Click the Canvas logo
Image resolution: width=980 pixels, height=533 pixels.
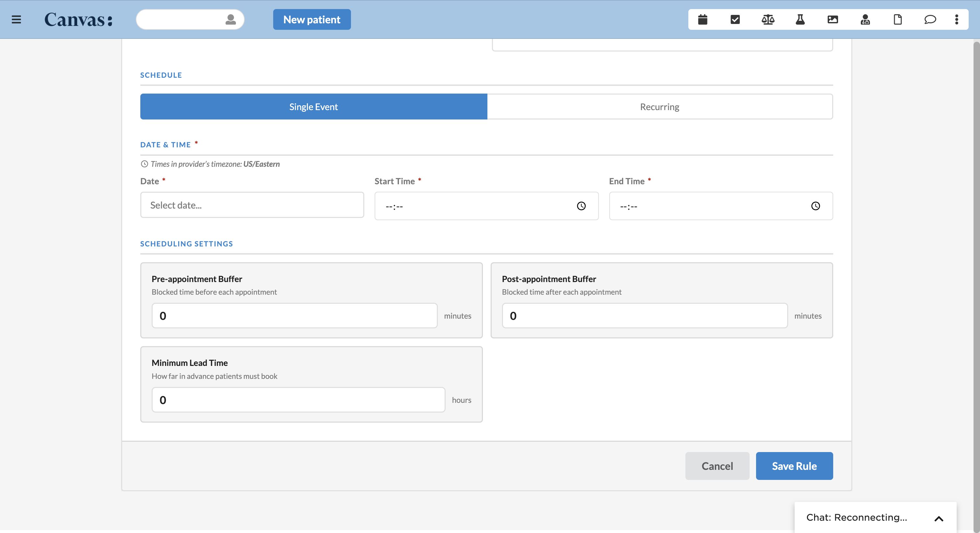click(x=79, y=19)
